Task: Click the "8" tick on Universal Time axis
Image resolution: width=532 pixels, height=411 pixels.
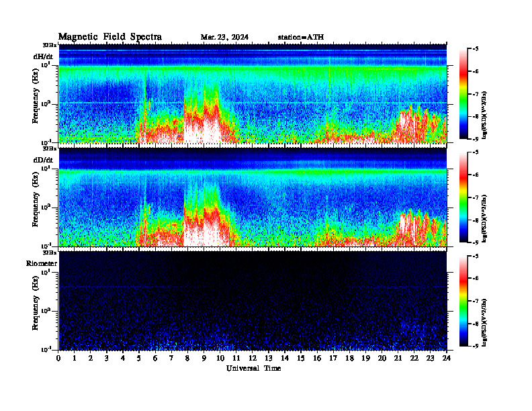Action: click(x=187, y=358)
